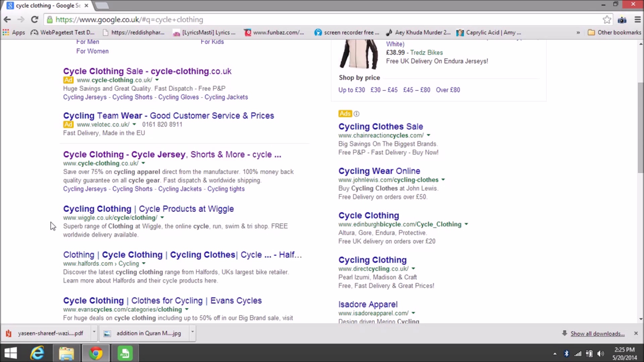Open the Other bookmarks folder
The width and height of the screenshot is (644, 362).
(x=614, y=32)
